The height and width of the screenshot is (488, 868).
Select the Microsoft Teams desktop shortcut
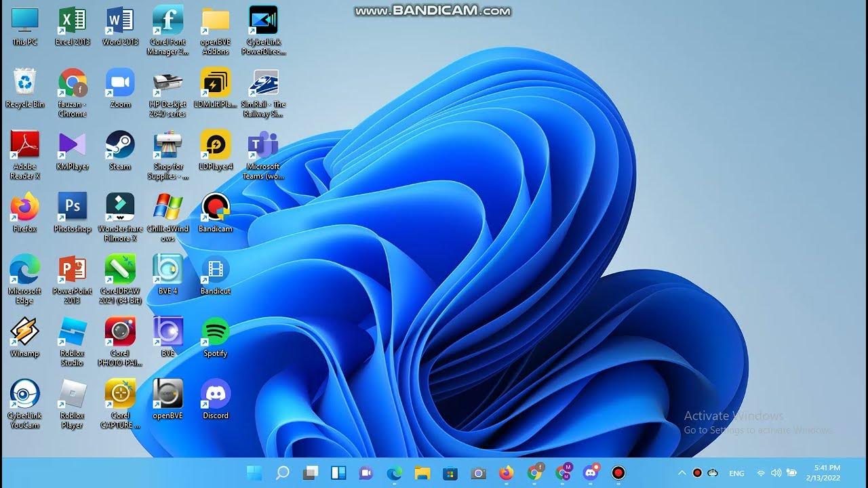click(x=263, y=156)
